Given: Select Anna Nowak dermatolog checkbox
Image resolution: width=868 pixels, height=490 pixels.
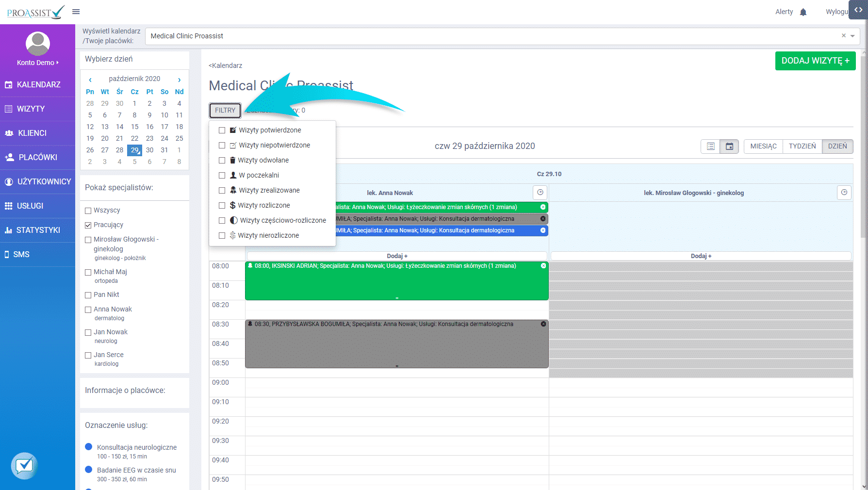Looking at the screenshot, I should pos(88,310).
